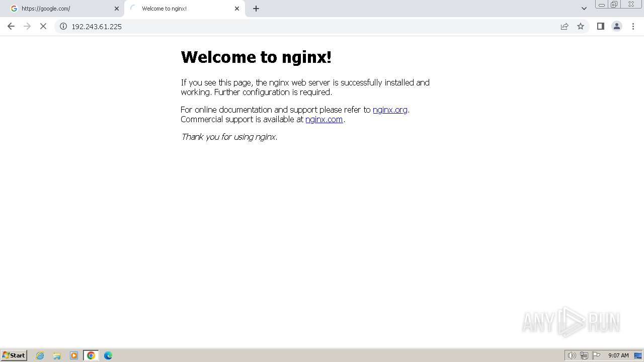The height and width of the screenshot is (362, 644).
Task: Open network status tray icon
Action: pos(584,355)
